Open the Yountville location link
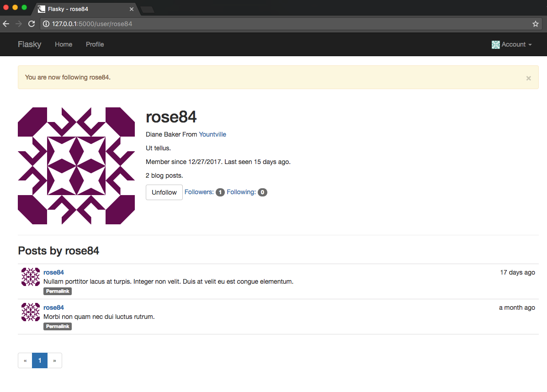The image size is (547, 392). (x=212, y=134)
